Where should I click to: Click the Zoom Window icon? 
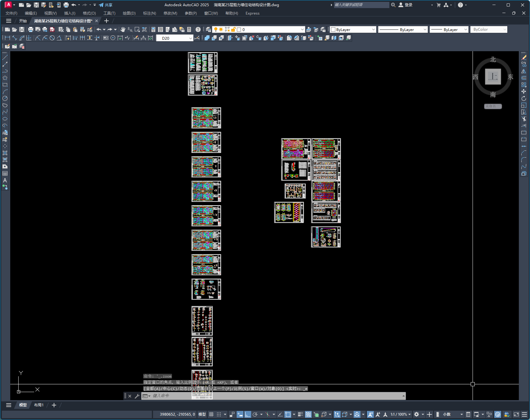(137, 29)
